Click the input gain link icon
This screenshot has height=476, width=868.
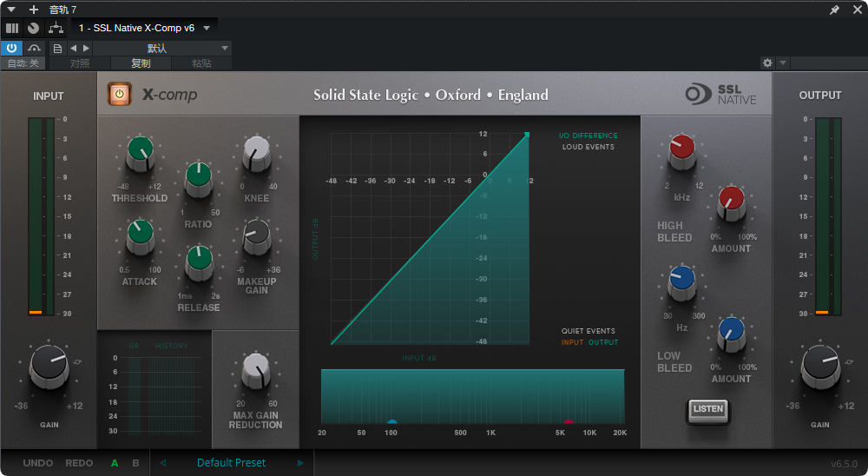coord(77,362)
